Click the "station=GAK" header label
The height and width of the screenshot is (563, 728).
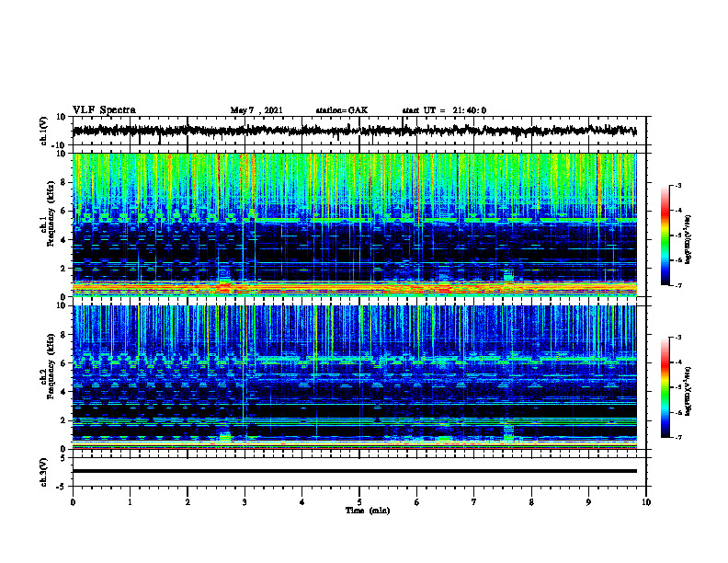(x=342, y=110)
